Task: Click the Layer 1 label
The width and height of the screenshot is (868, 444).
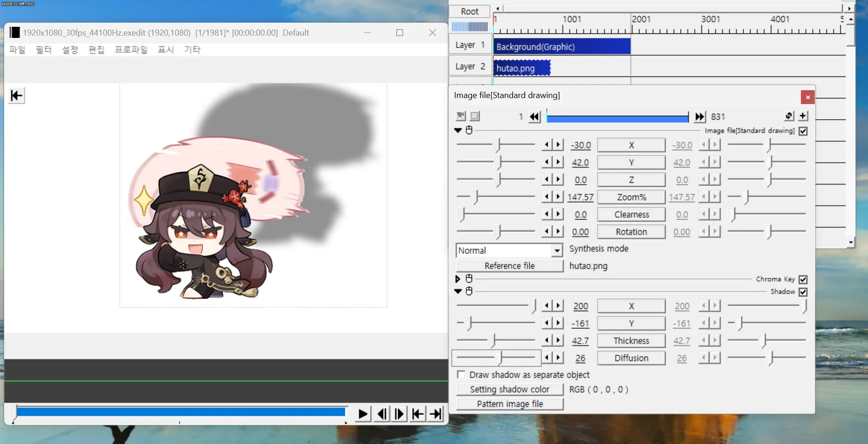Action: click(470, 45)
